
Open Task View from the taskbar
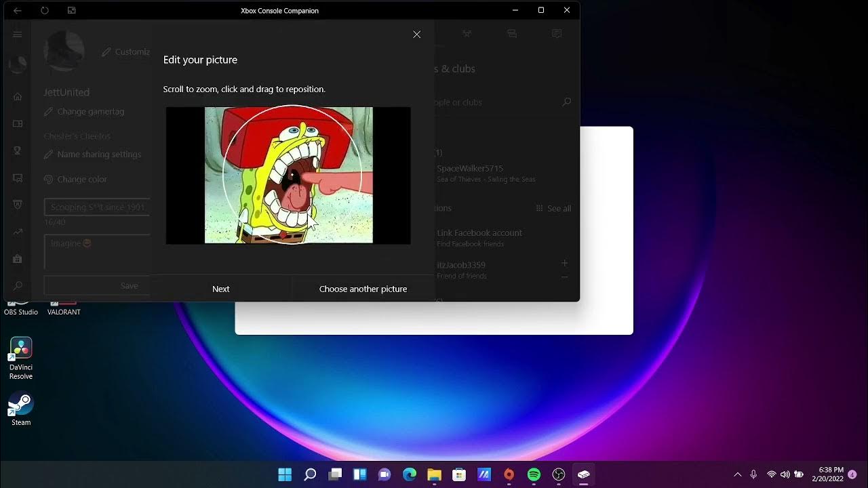pyautogui.click(x=335, y=474)
